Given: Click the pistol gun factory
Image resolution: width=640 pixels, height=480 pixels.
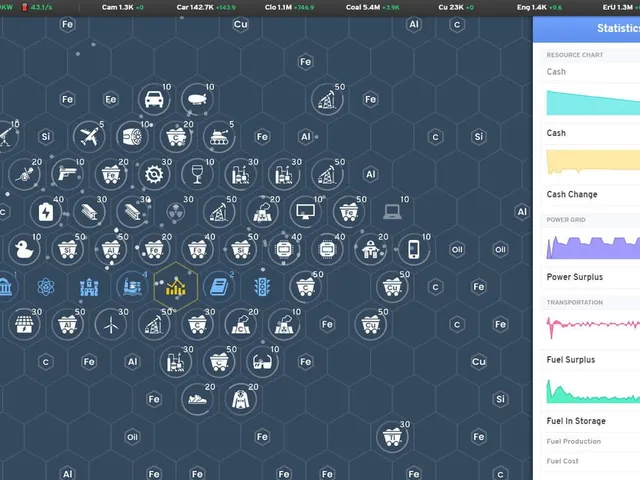Looking at the screenshot, I should coord(67,174).
